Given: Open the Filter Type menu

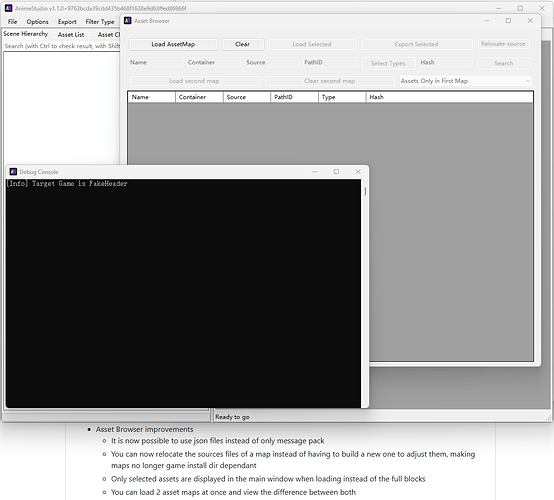Looking at the screenshot, I should click(100, 22).
